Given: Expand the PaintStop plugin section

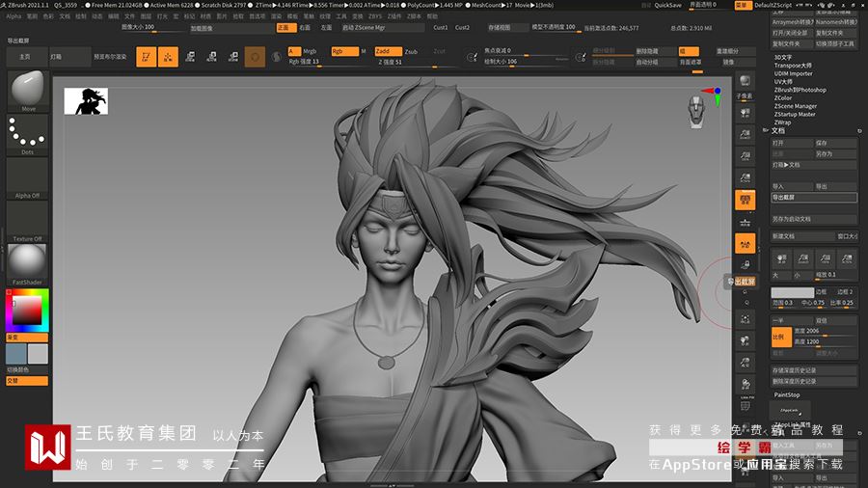Looking at the screenshot, I should [x=787, y=394].
